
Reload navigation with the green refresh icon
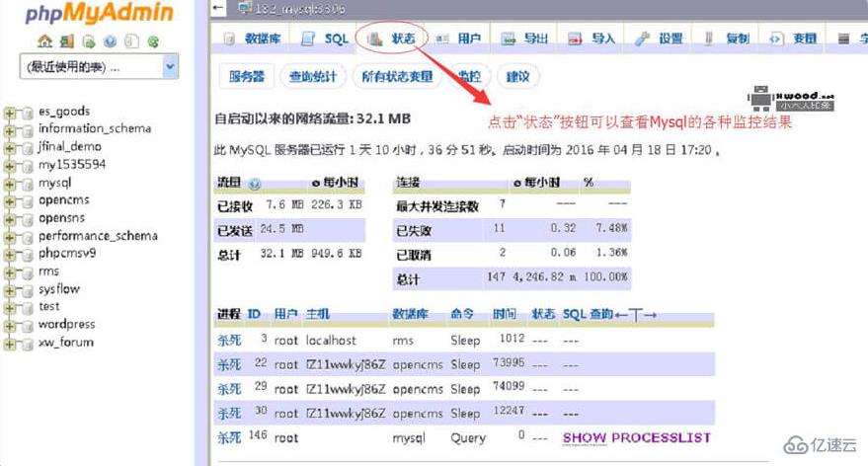pyautogui.click(x=153, y=41)
